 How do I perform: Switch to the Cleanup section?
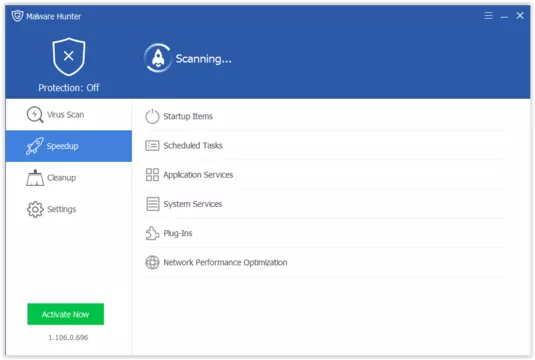tap(69, 178)
